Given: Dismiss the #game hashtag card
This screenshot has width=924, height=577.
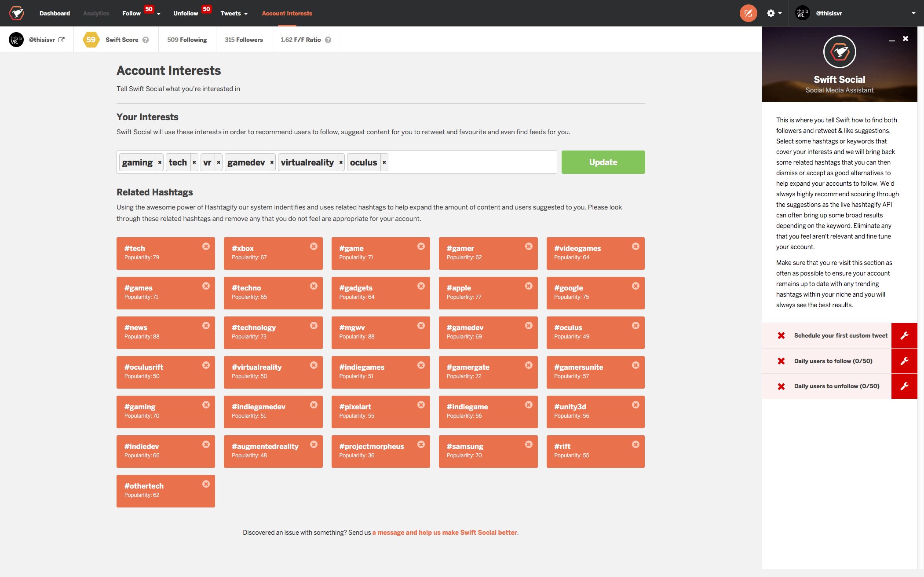Looking at the screenshot, I should coord(421,246).
